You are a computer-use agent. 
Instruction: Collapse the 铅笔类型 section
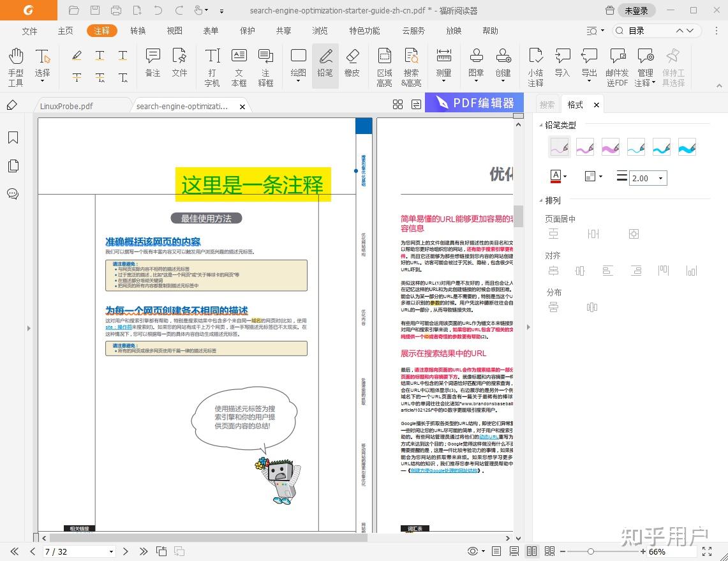[x=540, y=125]
